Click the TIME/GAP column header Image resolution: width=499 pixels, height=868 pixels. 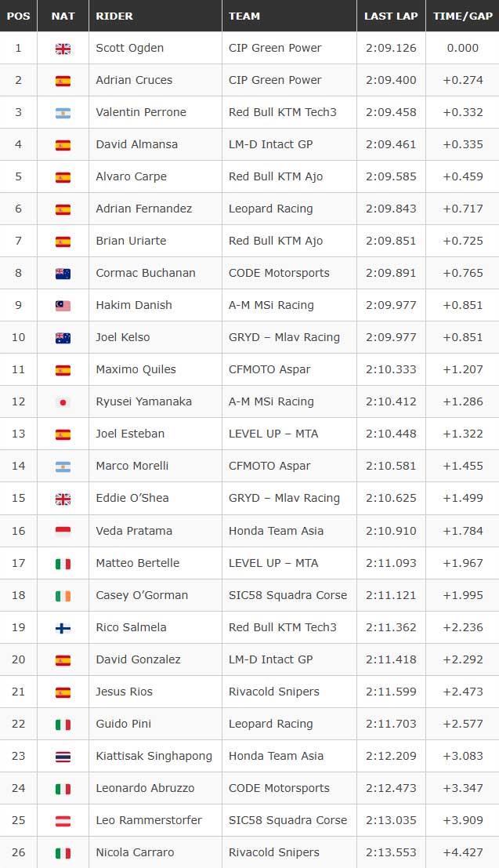click(x=462, y=16)
